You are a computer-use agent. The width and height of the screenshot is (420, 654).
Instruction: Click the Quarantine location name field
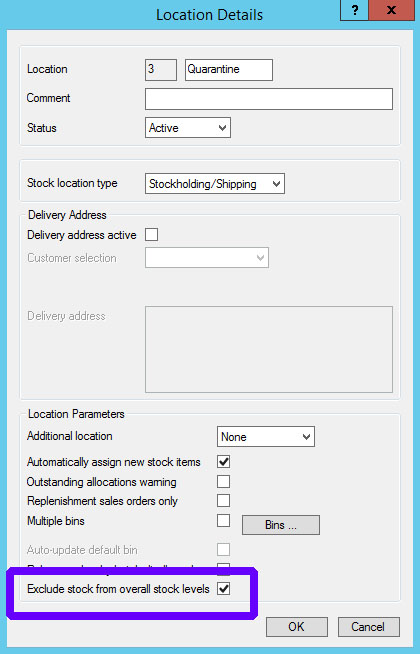point(229,70)
